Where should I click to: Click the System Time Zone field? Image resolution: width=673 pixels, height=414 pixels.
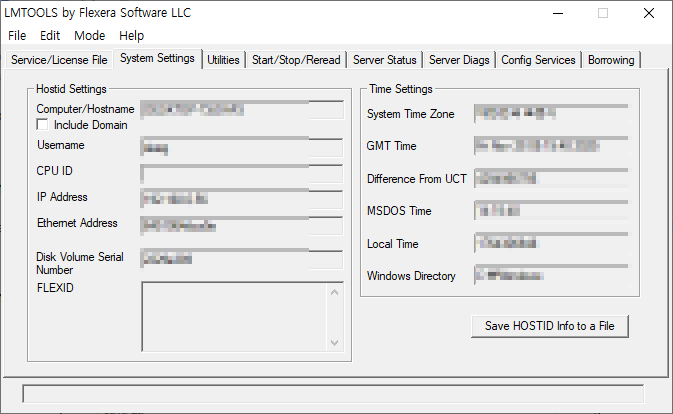point(551,114)
